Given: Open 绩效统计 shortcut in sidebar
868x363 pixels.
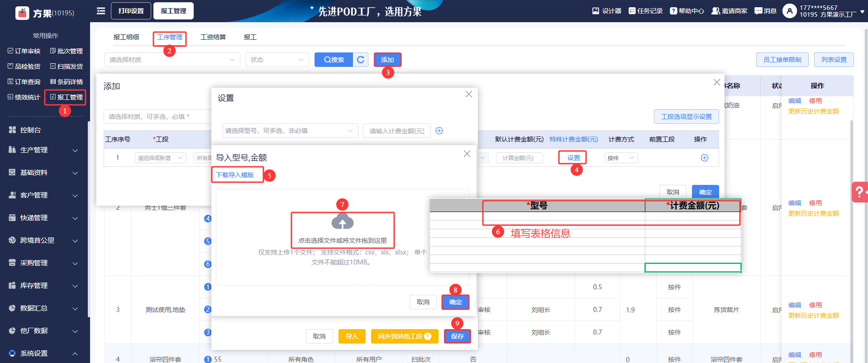Looking at the screenshot, I should click(x=24, y=97).
